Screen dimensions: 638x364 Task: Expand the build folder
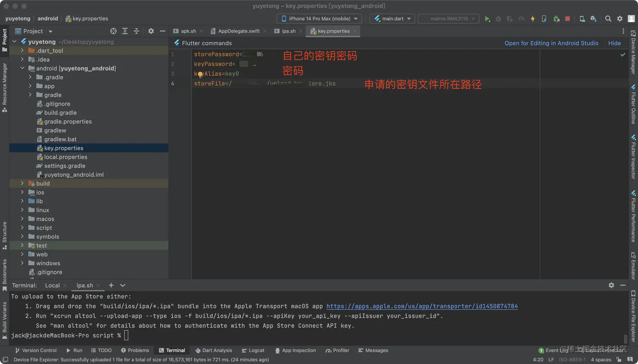tap(22, 183)
